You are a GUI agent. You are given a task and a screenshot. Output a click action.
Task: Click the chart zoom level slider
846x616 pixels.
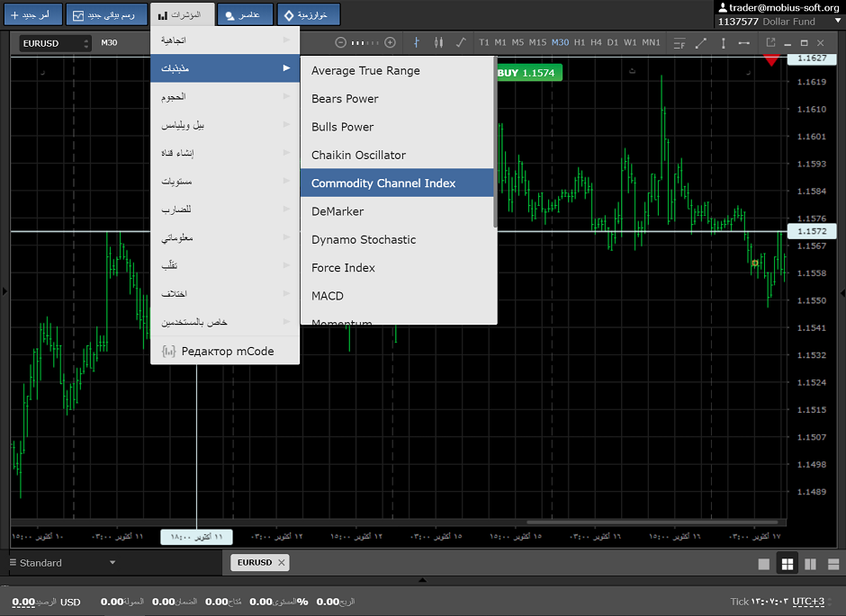pos(364,42)
